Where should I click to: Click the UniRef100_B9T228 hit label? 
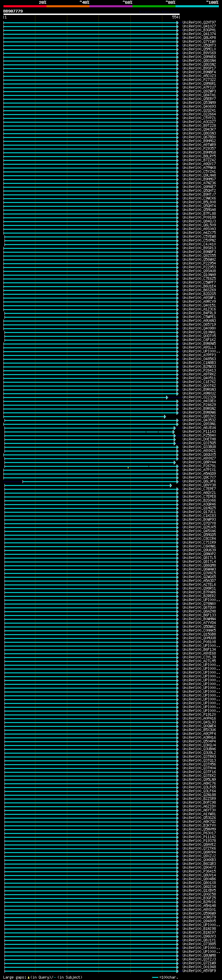(x=199, y=125)
